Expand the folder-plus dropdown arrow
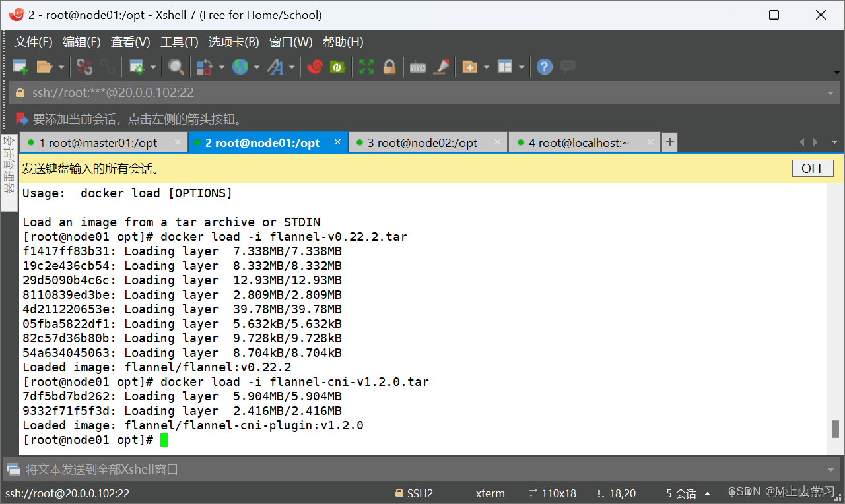 487,67
